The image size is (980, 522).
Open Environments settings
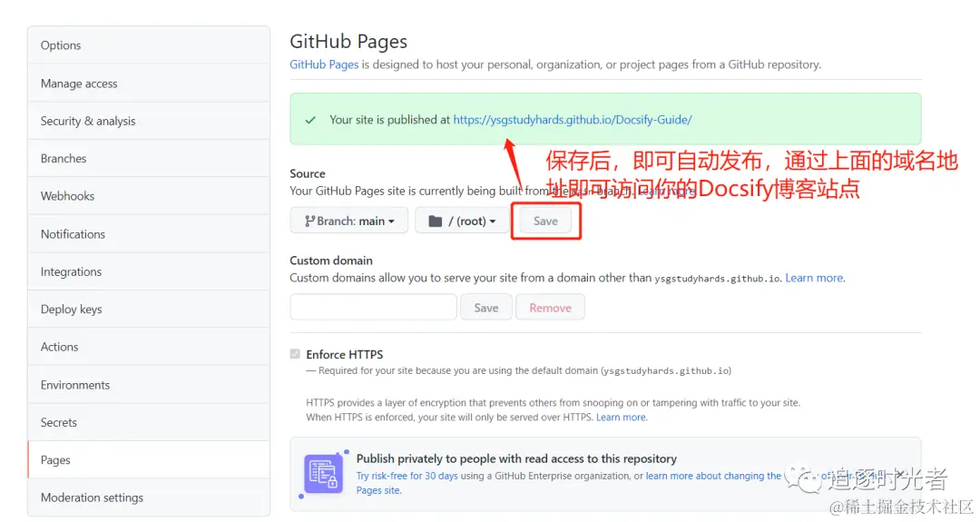pos(149,385)
